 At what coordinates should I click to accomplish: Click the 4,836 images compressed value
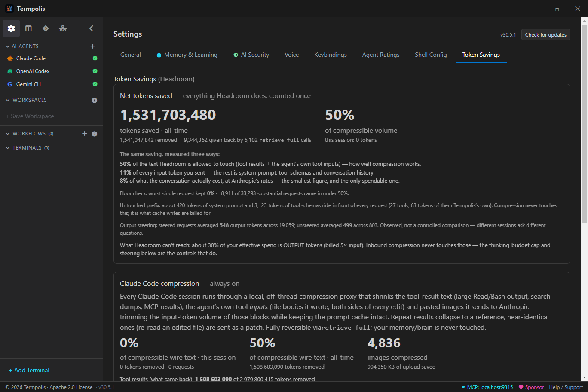pyautogui.click(x=384, y=343)
